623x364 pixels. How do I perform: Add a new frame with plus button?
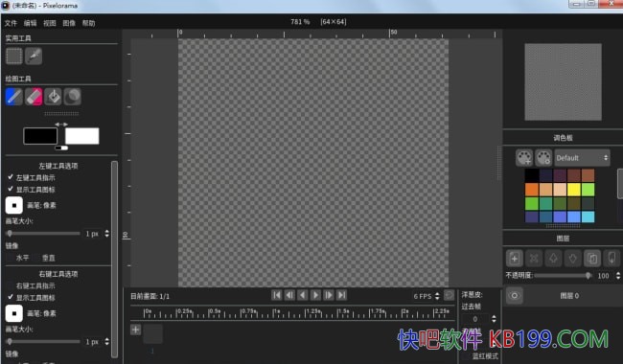(135, 330)
